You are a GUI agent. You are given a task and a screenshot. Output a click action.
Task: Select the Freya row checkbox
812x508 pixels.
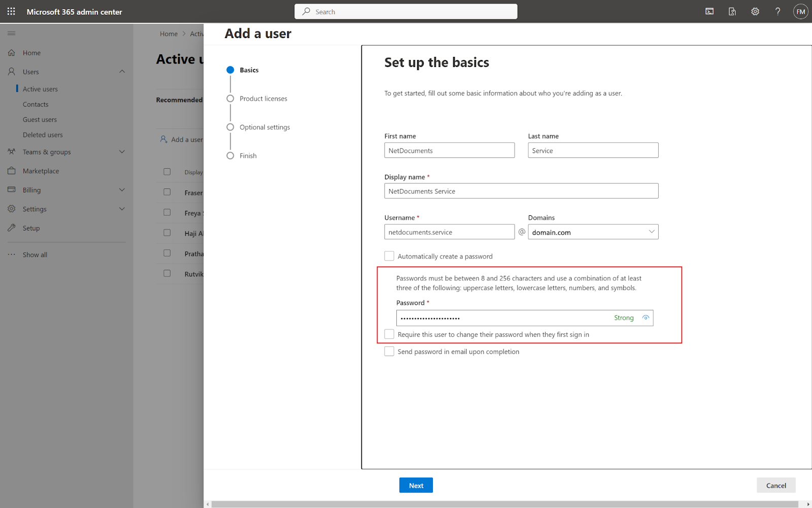pos(167,212)
